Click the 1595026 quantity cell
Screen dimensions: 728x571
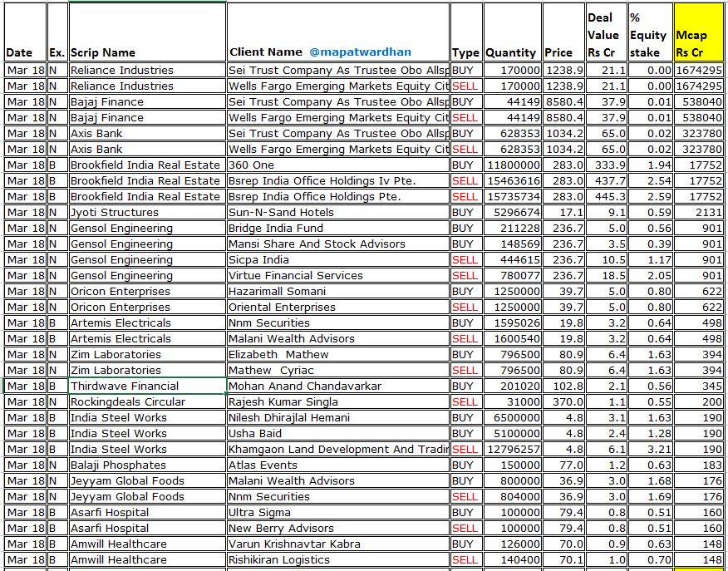pyautogui.click(x=512, y=323)
